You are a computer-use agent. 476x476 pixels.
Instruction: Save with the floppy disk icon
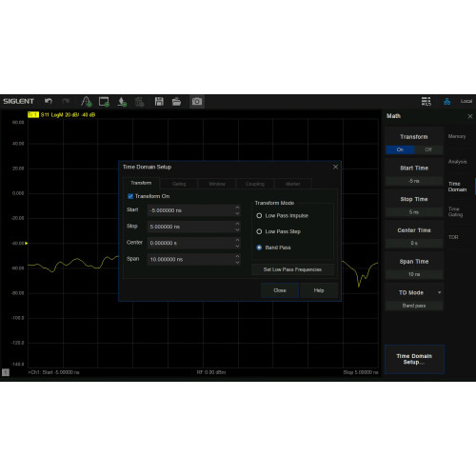[x=159, y=102]
